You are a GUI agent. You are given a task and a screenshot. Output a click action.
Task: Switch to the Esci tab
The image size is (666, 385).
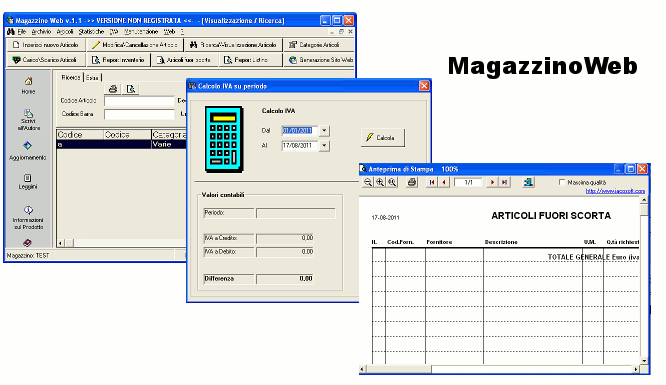point(92,77)
